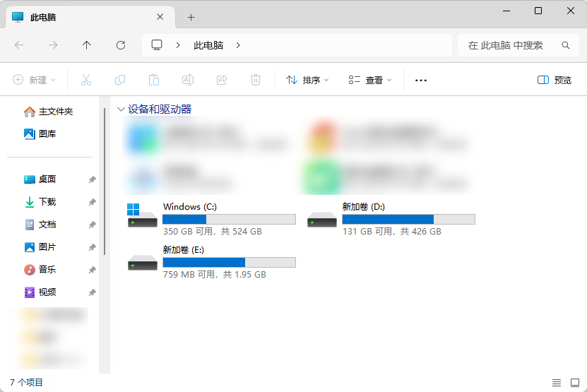The width and height of the screenshot is (587, 392).
Task: Open the 查看 view dropdown
Action: point(370,80)
